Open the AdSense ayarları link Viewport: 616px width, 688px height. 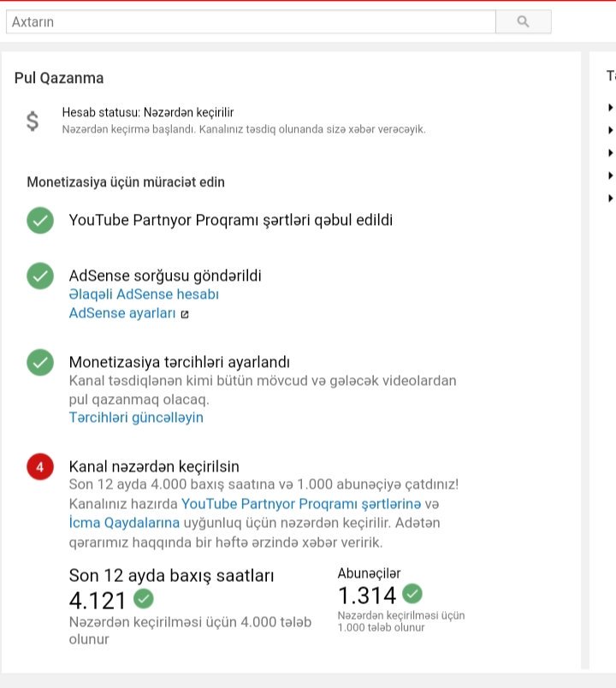[x=122, y=313]
